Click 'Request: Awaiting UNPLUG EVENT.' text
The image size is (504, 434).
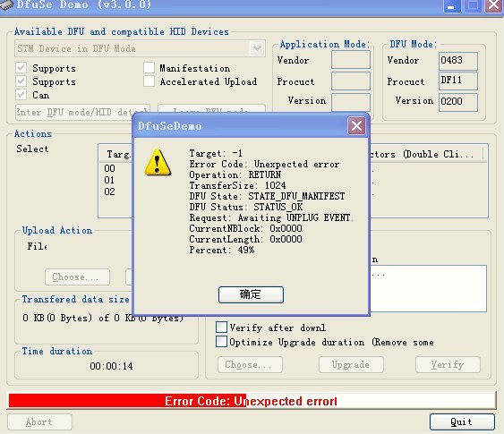[271, 217]
